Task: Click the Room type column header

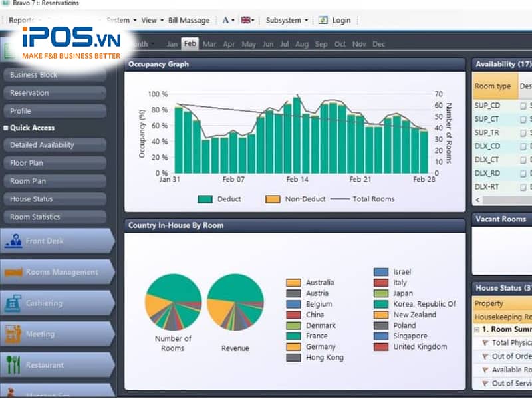Action: point(493,86)
